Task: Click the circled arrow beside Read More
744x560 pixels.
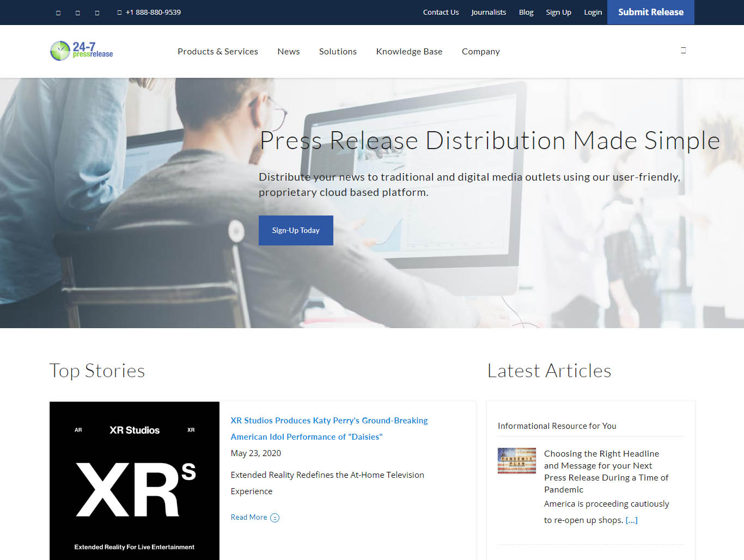Action: (275, 518)
